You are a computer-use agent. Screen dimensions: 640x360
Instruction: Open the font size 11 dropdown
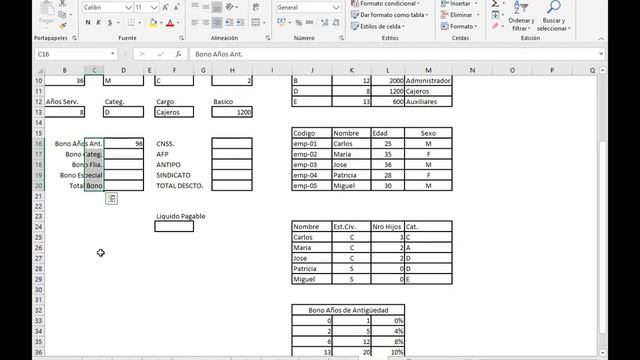[x=153, y=7]
